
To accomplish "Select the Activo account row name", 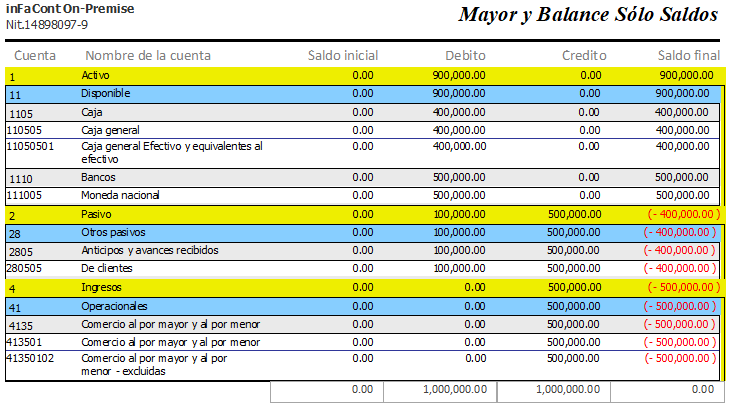I will click(x=98, y=75).
